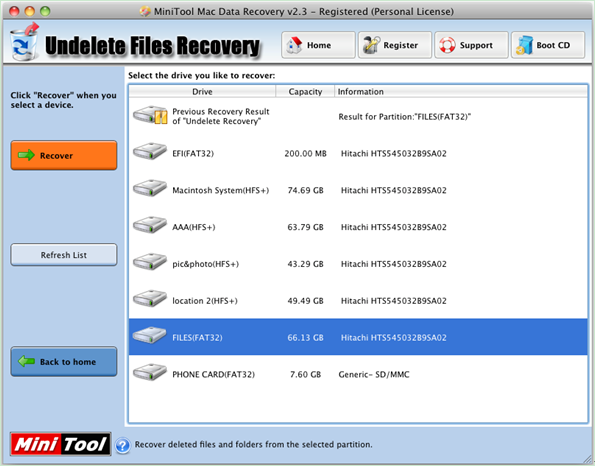Sort by the Capacity column header
The width and height of the screenshot is (595, 466).
click(x=305, y=91)
